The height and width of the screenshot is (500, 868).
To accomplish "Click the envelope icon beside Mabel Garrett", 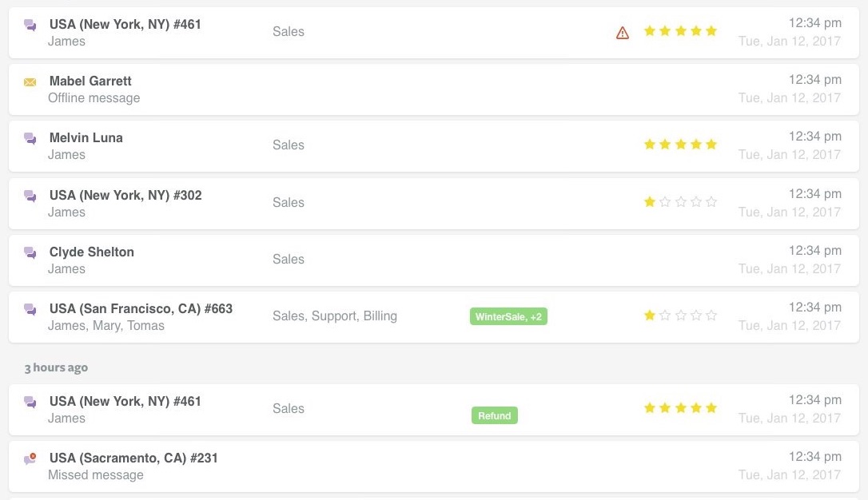I will [30, 82].
